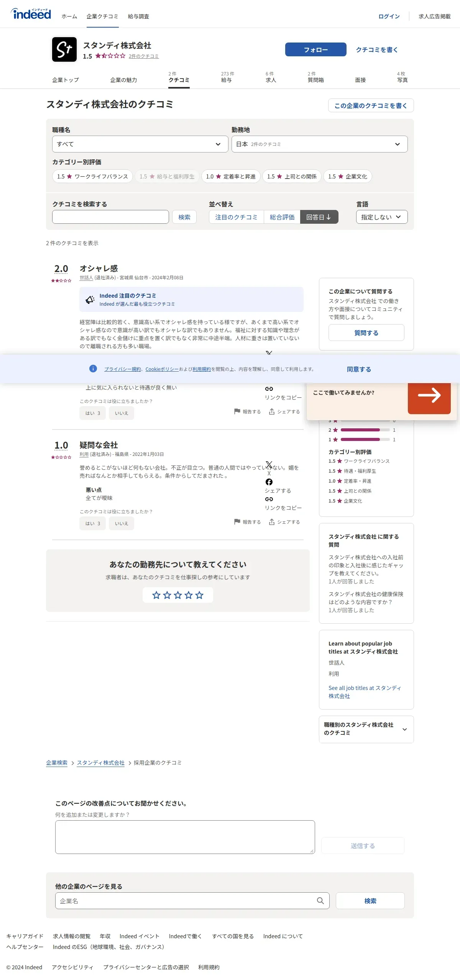Open 言語 dropdown 指定しない
Screen dimensions: 460x980
tap(382, 217)
